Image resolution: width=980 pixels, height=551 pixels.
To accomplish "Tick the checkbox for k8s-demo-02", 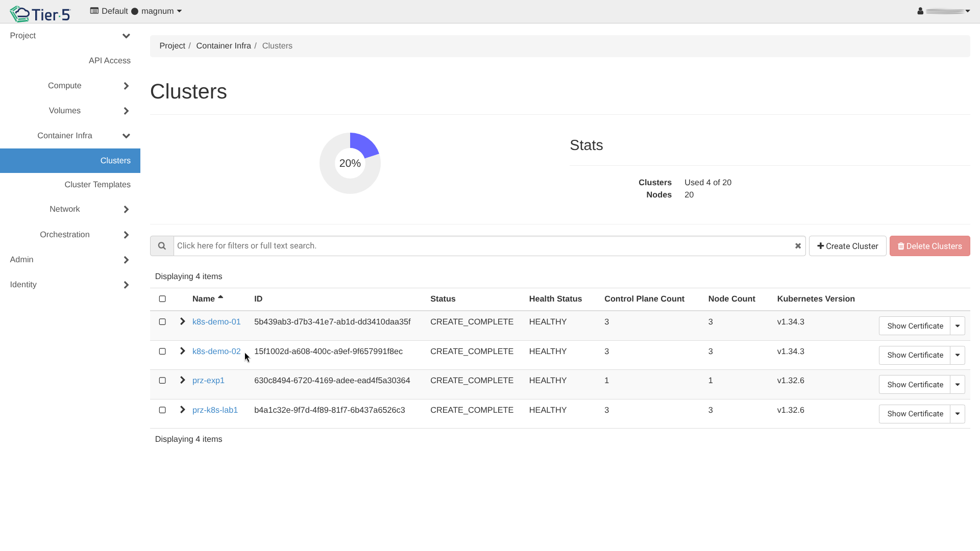I will pos(162,351).
